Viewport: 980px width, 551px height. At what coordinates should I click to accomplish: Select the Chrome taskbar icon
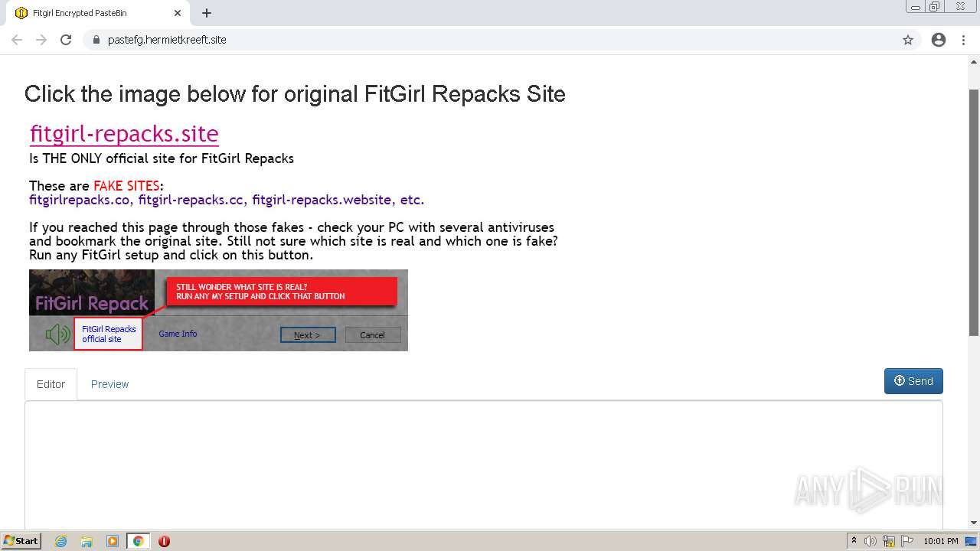click(x=138, y=541)
